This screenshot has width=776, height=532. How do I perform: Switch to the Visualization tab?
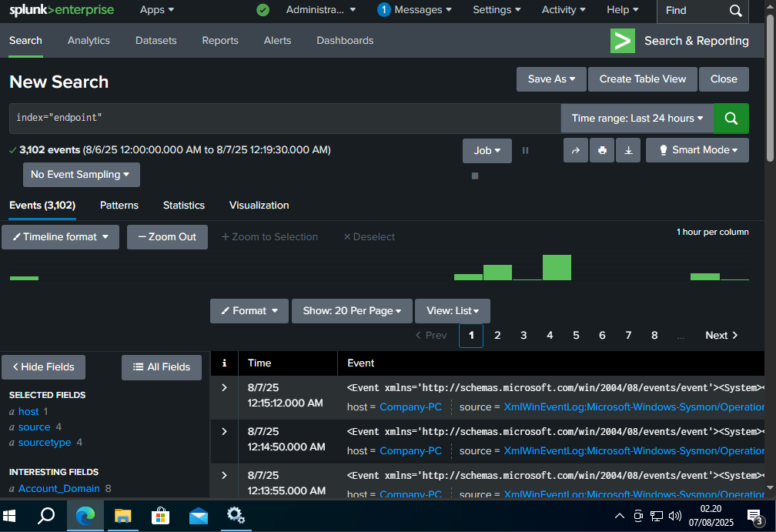click(259, 206)
